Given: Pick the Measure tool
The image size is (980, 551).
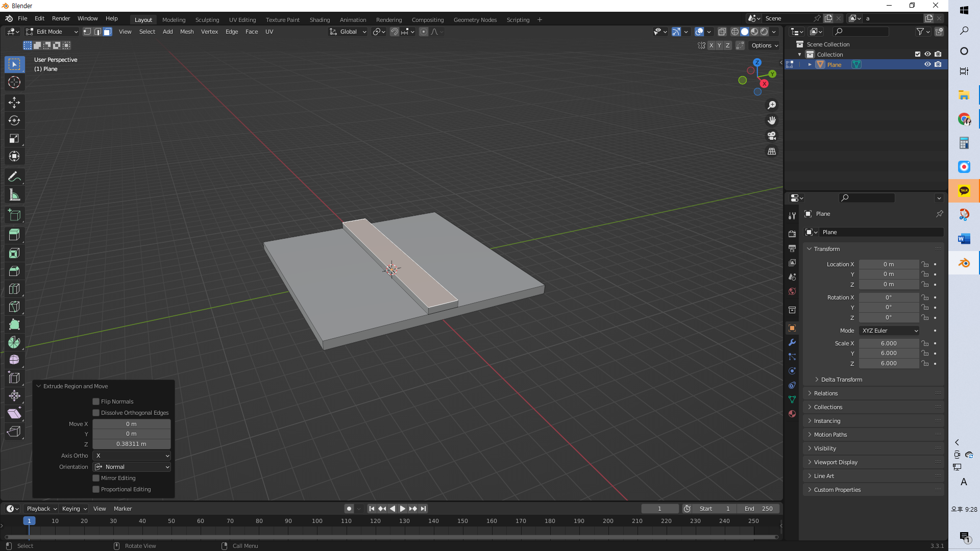Looking at the screenshot, I should click(x=14, y=195).
